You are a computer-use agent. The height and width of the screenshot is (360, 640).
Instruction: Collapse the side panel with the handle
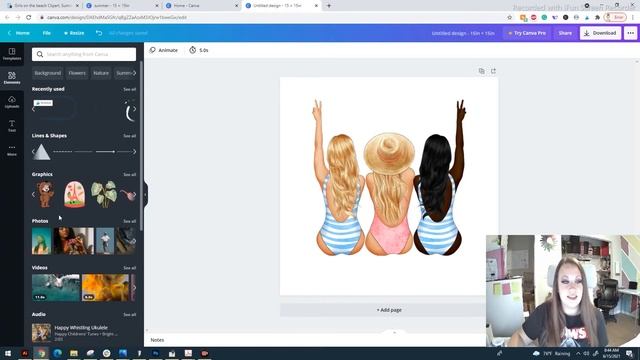point(145,195)
